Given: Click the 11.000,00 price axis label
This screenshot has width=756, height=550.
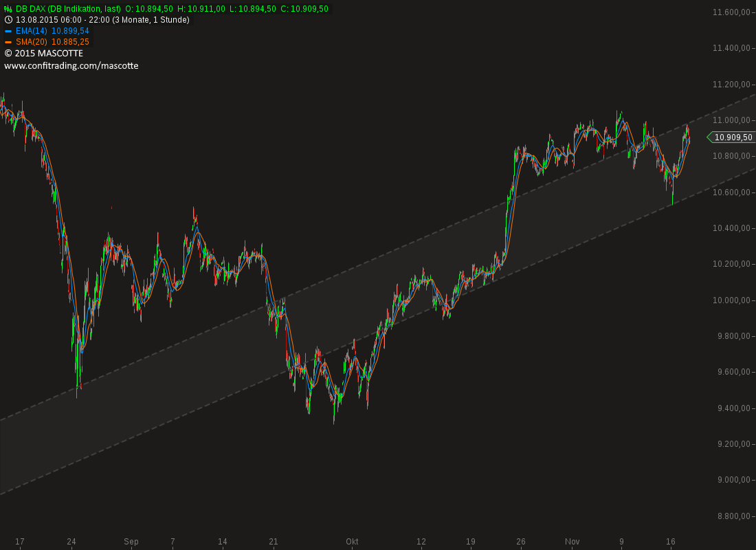Looking at the screenshot, I should pos(731,120).
